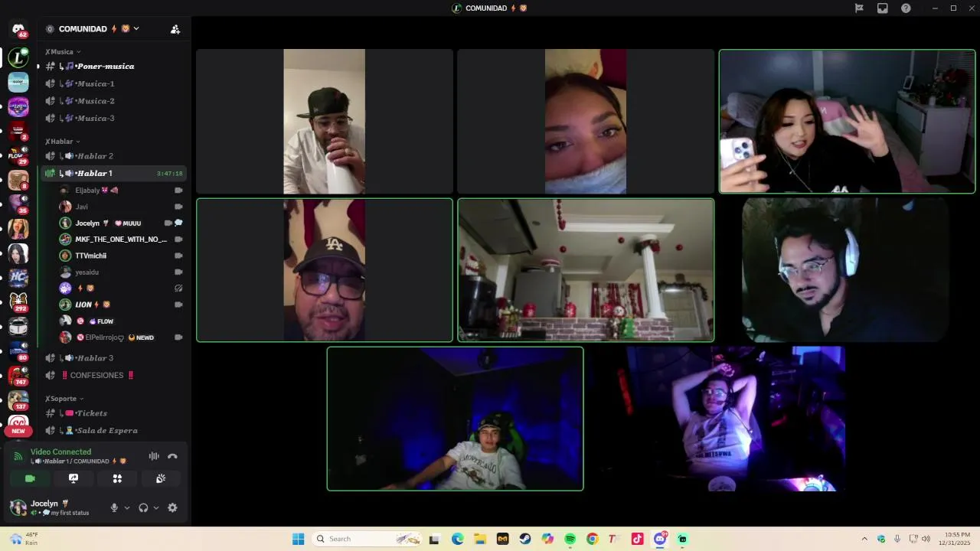The height and width of the screenshot is (551, 980).
Task: Collapse the Soporte category
Action: coord(64,399)
